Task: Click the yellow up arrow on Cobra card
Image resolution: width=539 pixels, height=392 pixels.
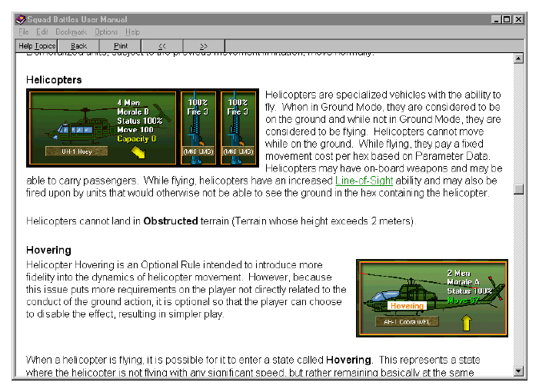Action: point(466,323)
